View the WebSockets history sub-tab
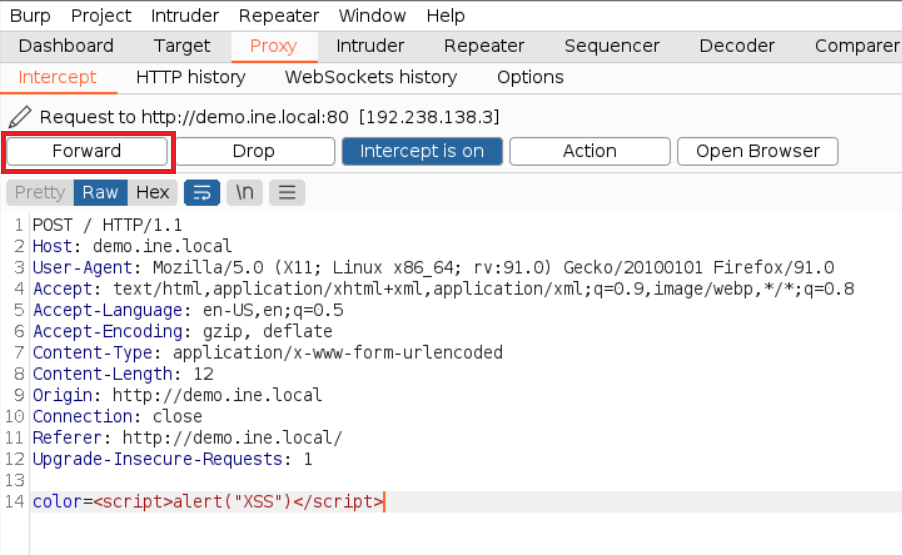 tap(371, 77)
